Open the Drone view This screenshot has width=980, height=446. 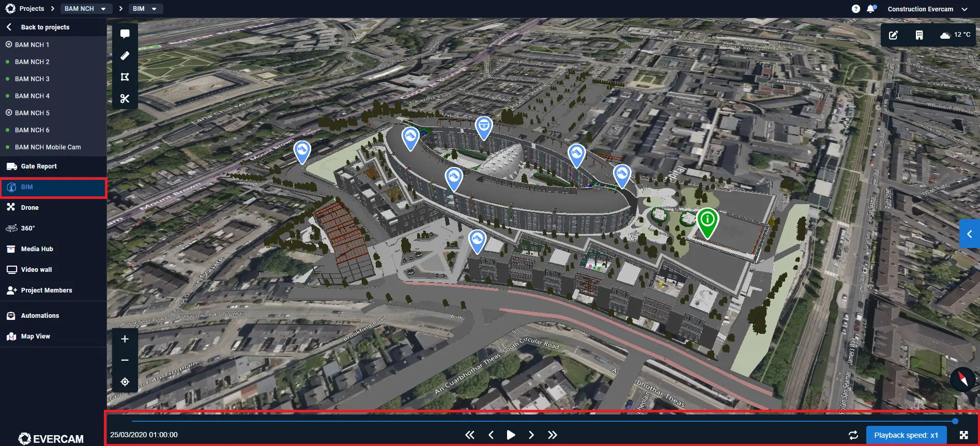pyautogui.click(x=53, y=208)
